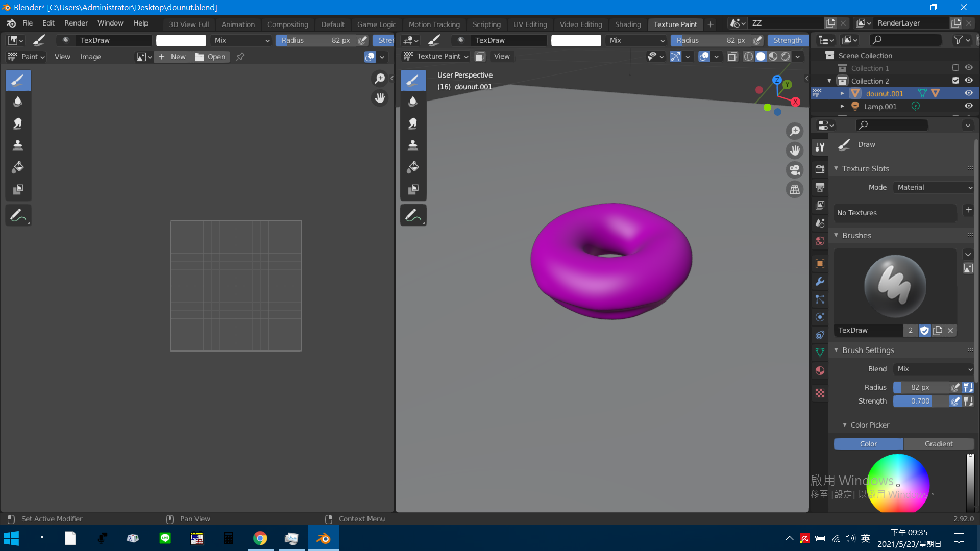Collapse the Color Picker subpanel
The height and width of the screenshot is (551, 980).
coord(845,424)
